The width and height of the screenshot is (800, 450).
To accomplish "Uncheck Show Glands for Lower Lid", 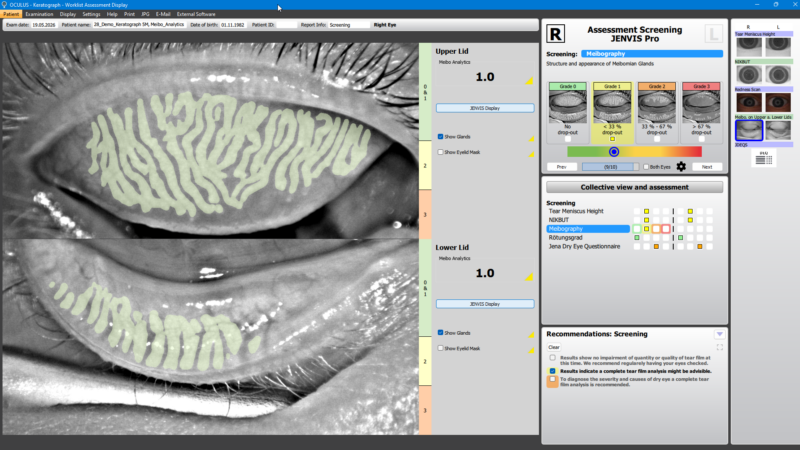I will pos(440,333).
